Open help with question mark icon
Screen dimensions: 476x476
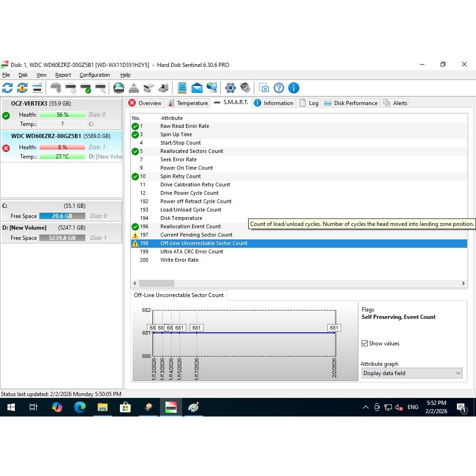[279, 88]
